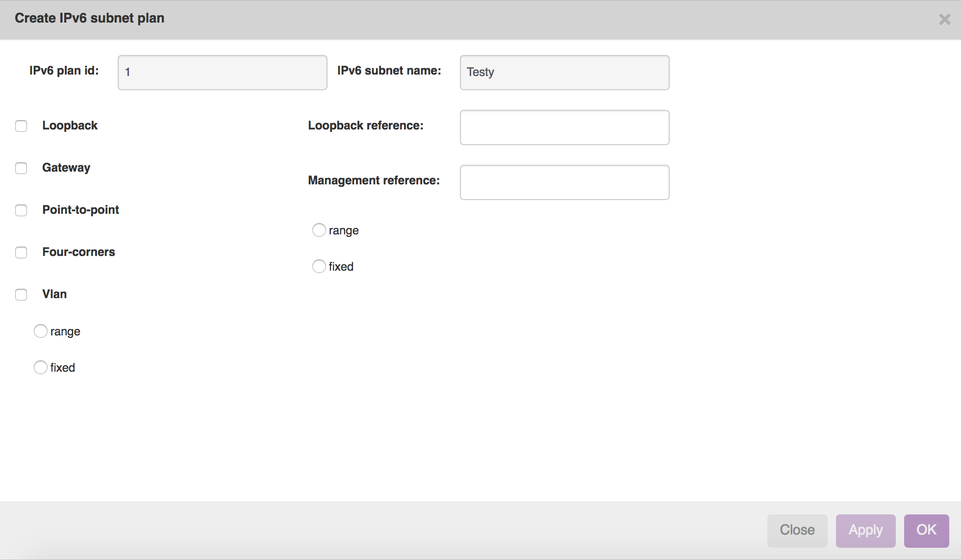Select the range radio under Vlan
The image size is (961, 560).
41,331
